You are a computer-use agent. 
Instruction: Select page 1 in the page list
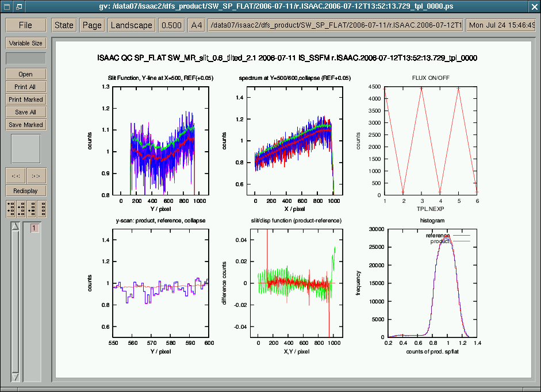[x=34, y=228]
